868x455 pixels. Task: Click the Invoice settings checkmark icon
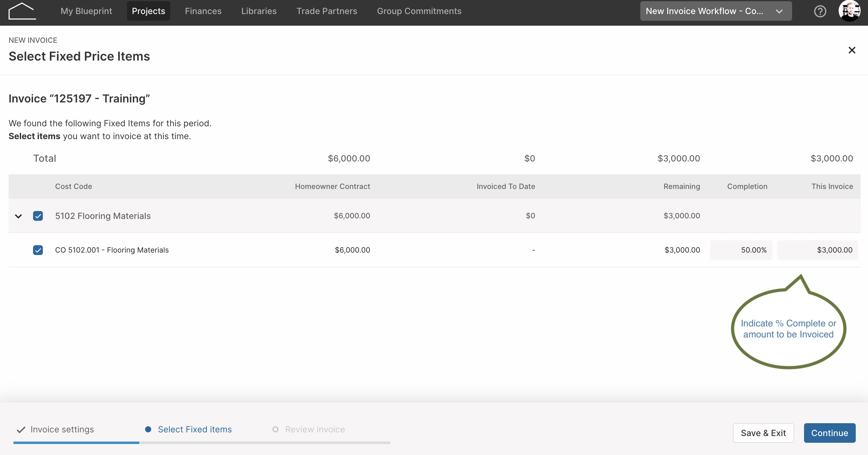click(21, 430)
